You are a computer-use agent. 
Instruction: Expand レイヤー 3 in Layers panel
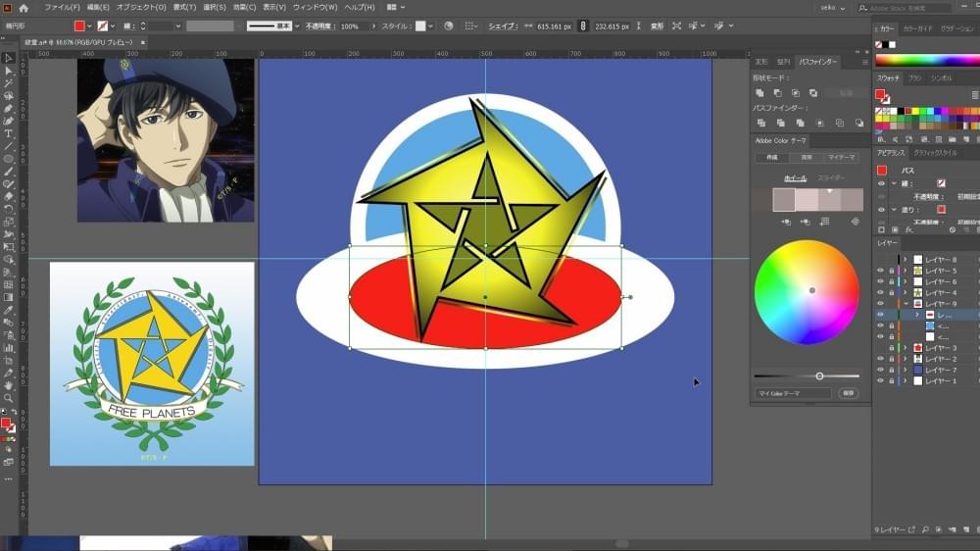905,348
